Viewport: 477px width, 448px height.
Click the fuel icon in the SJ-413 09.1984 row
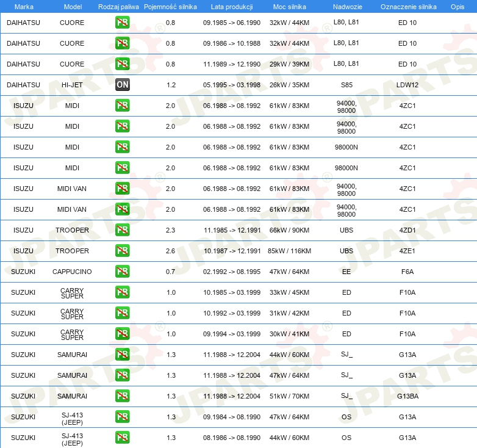(122, 417)
